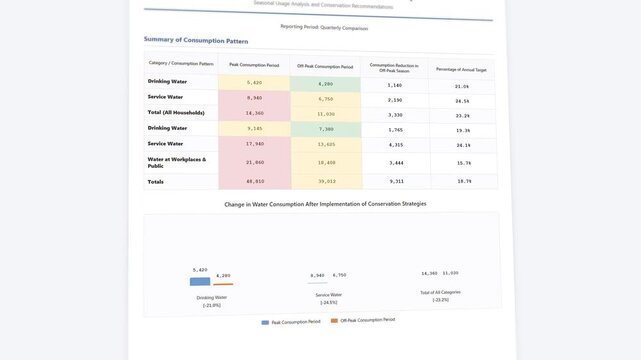Click blue legend swatch for Peak Consumption Period
The height and width of the screenshot is (360, 641).
tap(265, 323)
